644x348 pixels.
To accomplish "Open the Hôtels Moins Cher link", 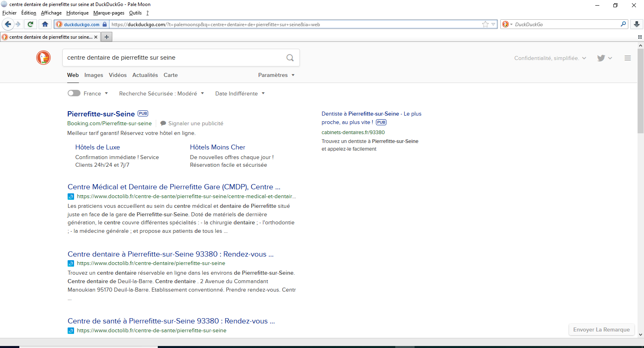I will [217, 147].
